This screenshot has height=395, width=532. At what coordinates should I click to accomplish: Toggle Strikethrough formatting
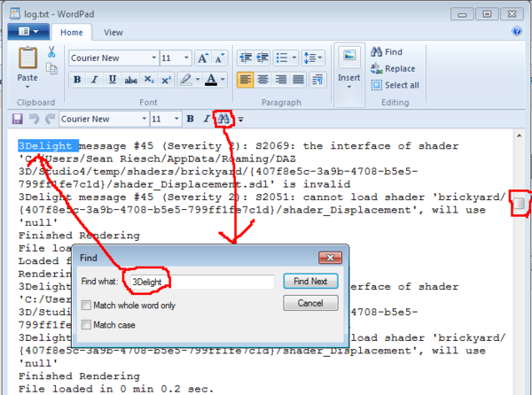pos(130,80)
